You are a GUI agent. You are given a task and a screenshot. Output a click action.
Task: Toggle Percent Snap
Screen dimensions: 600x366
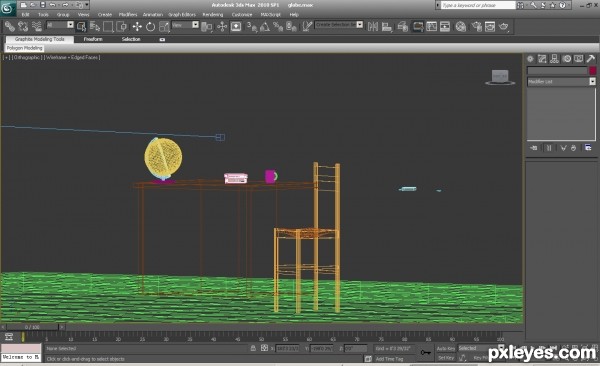(278, 26)
